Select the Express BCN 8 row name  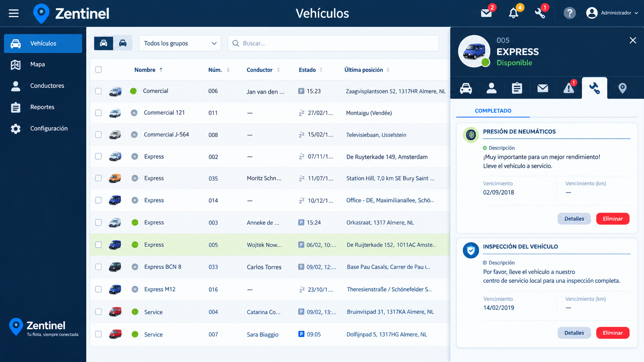click(x=163, y=267)
